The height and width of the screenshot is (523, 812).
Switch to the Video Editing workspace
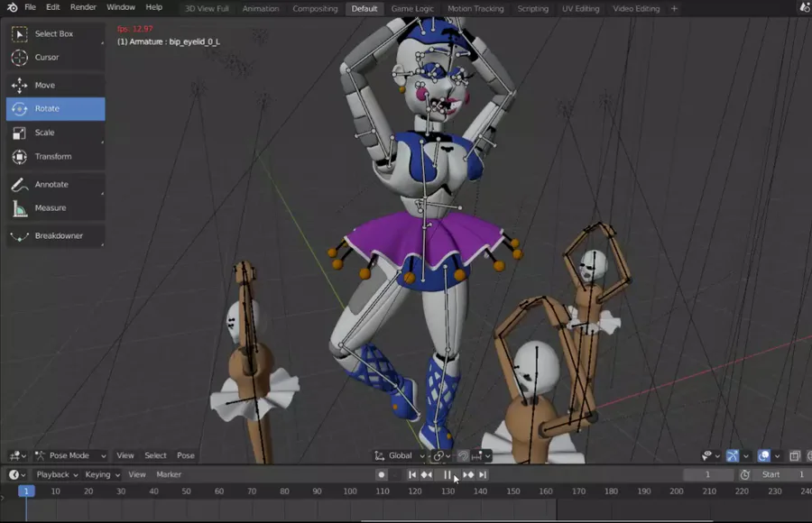coord(636,9)
